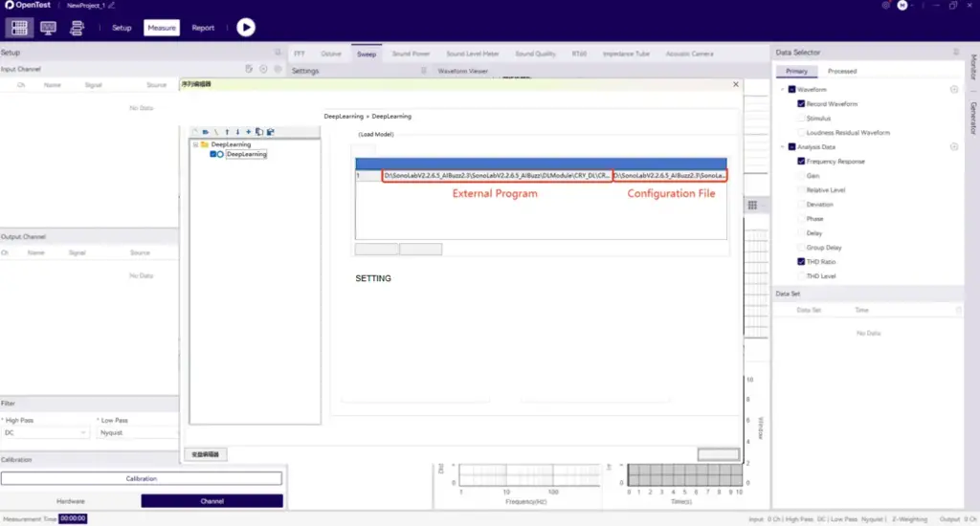Image resolution: width=980 pixels, height=526 pixels.
Task: Switch to the Processed data tab
Action: 842,71
